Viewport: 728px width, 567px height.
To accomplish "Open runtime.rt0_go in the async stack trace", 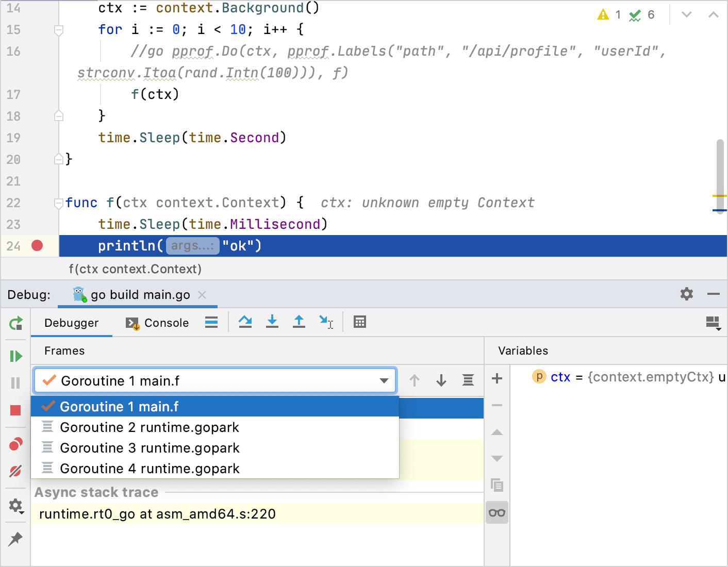I will click(x=158, y=513).
